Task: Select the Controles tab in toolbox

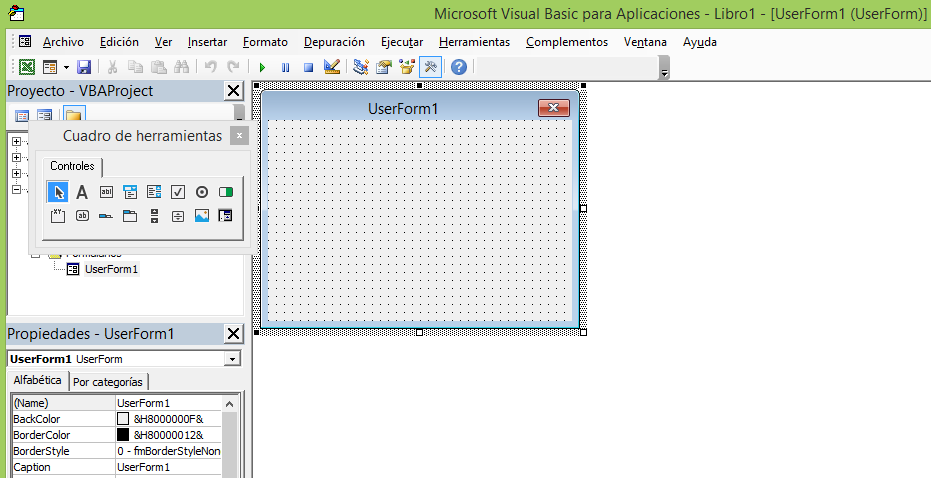Action: point(72,166)
